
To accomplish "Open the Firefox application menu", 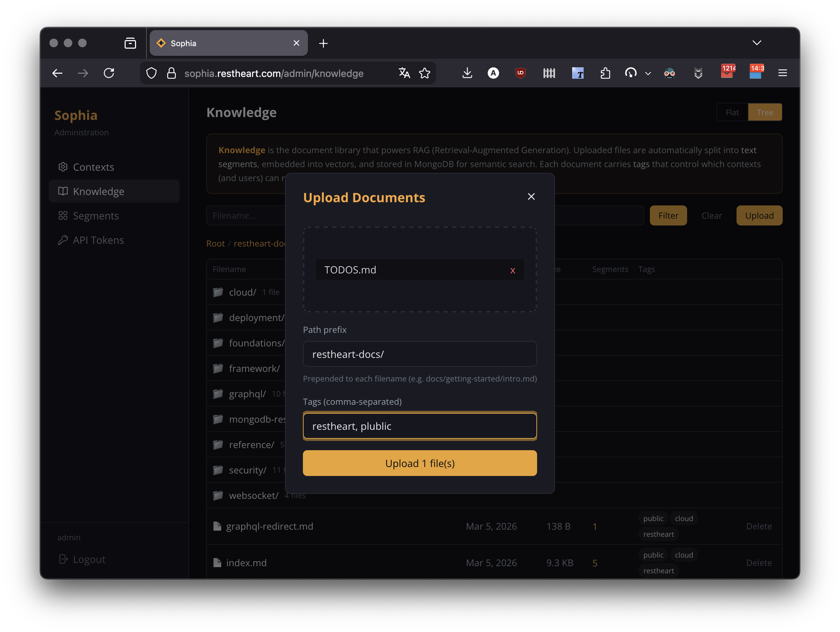I will pos(783,73).
